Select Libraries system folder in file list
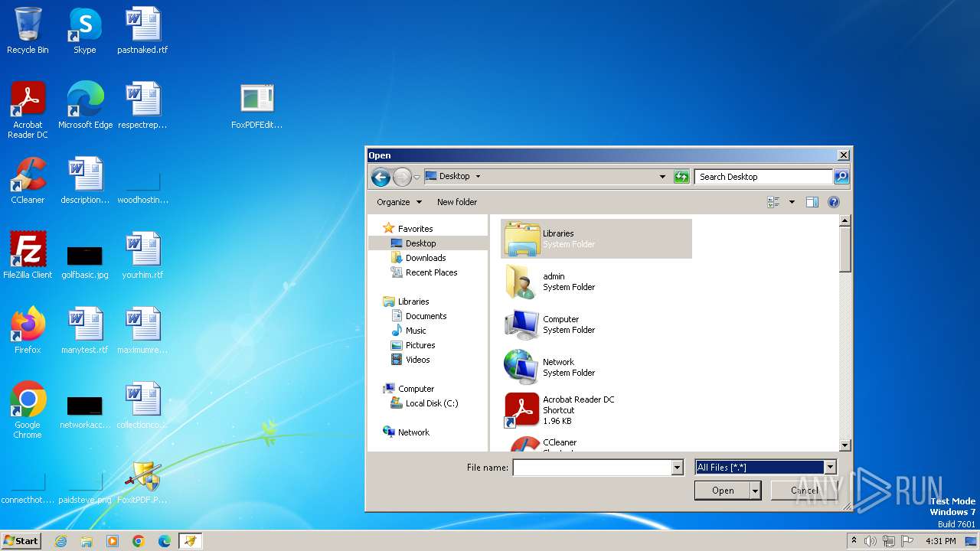980x551 pixels. [596, 239]
